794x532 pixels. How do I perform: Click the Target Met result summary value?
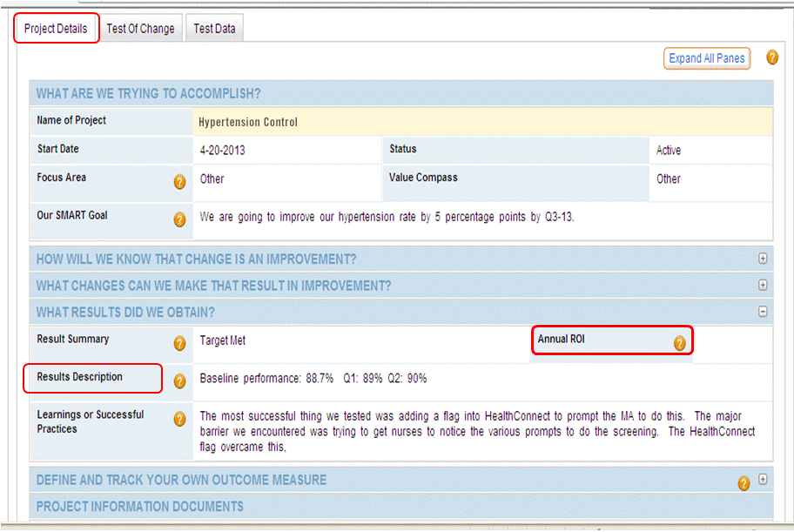(223, 340)
